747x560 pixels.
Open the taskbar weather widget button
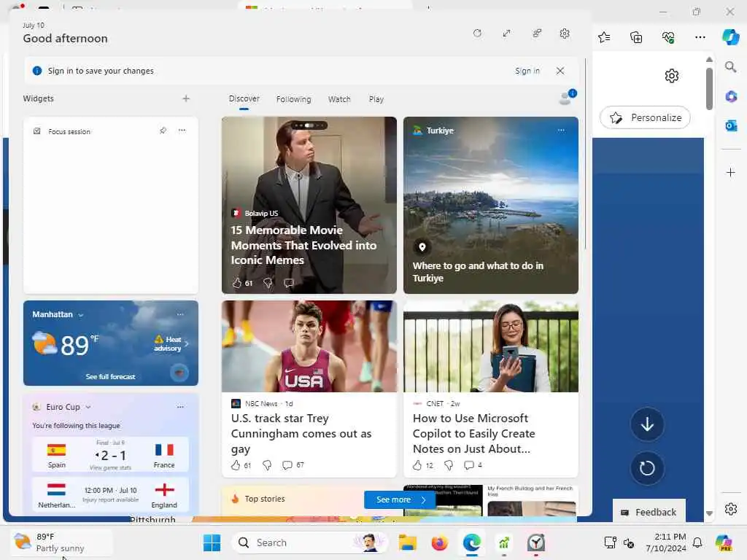coord(62,542)
